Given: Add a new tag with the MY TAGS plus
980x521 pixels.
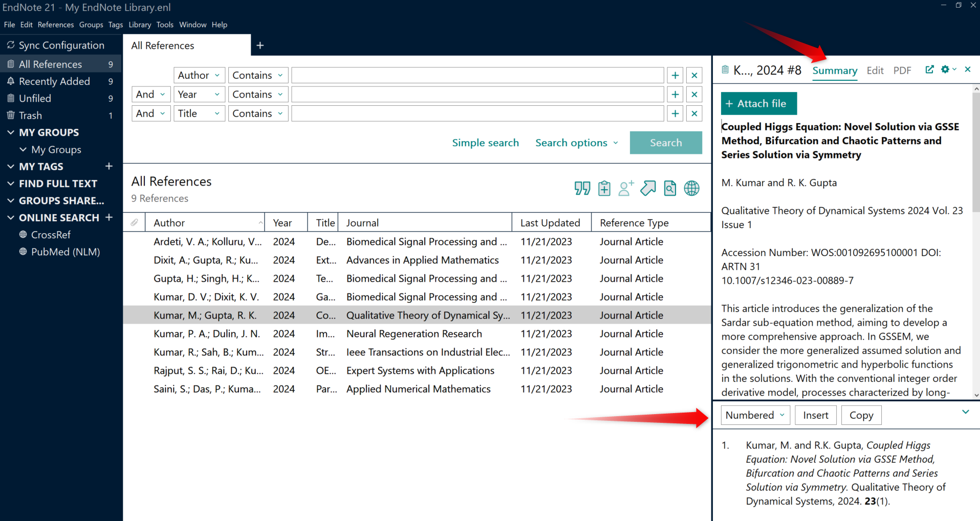Looking at the screenshot, I should (x=108, y=166).
